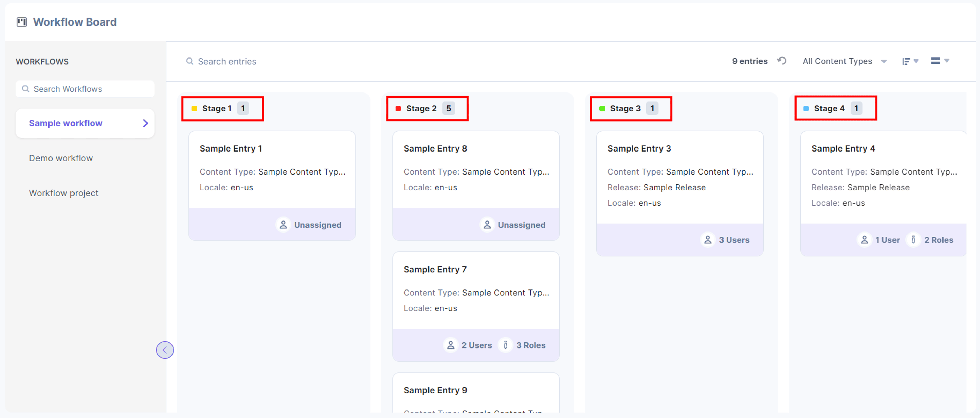Click the yellow Stage 1 color marker

tap(194, 109)
